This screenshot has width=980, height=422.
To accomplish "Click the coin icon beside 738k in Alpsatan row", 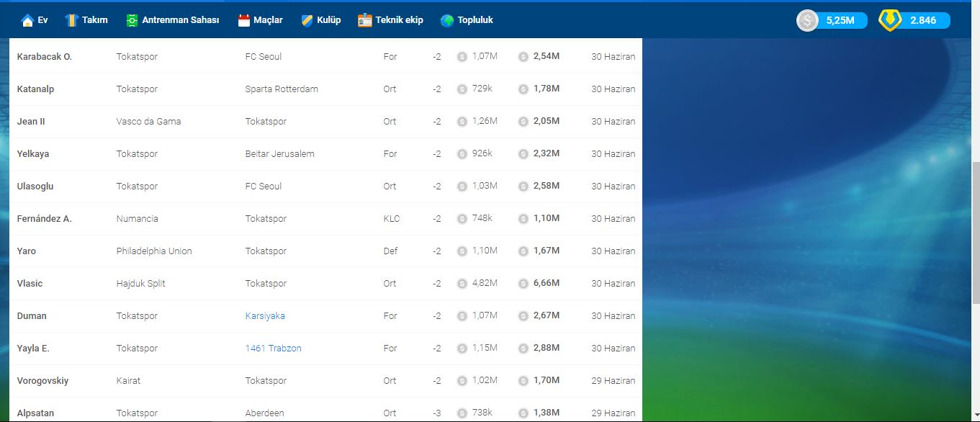I will (x=462, y=413).
